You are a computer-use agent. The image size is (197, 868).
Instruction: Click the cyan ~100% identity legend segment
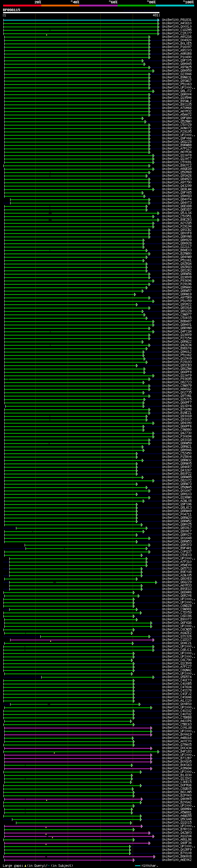[x=175, y=6]
